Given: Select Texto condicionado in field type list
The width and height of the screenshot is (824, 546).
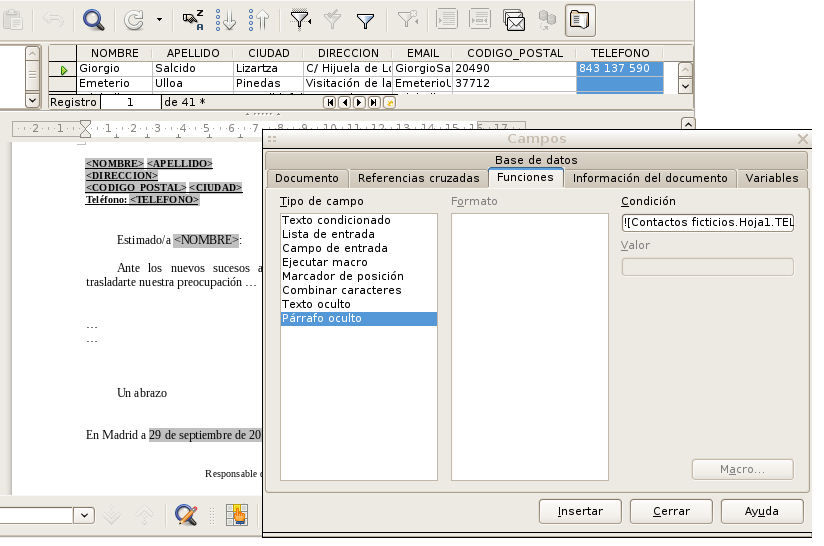Looking at the screenshot, I should [x=336, y=220].
